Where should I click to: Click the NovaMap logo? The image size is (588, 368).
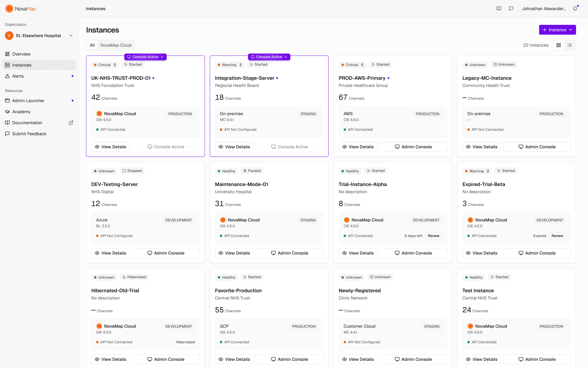point(20,9)
